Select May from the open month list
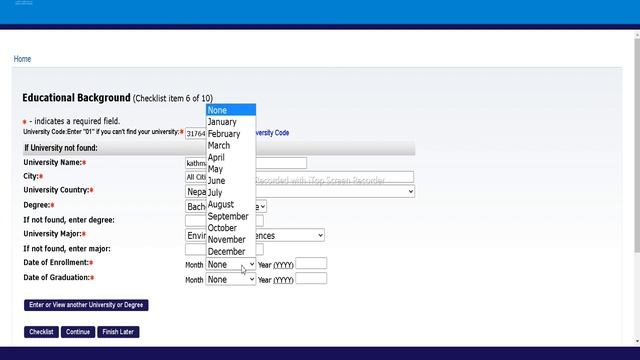 point(231,169)
